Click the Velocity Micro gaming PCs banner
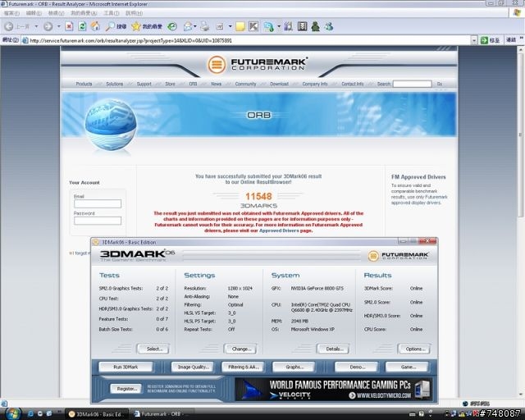The image size is (525, 420). click(333, 389)
